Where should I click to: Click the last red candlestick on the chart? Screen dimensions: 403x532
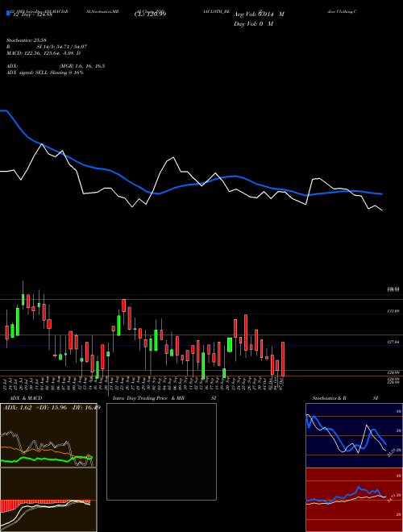click(283, 359)
